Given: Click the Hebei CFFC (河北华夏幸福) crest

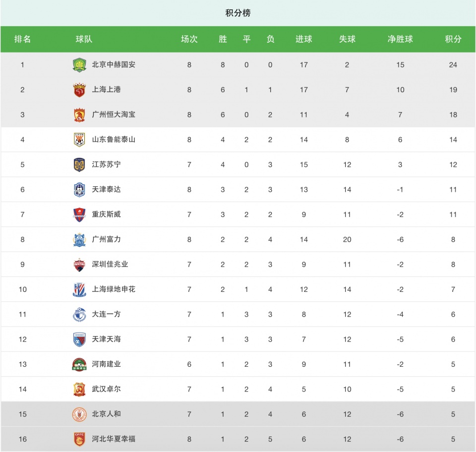Looking at the screenshot, I should point(79,439).
